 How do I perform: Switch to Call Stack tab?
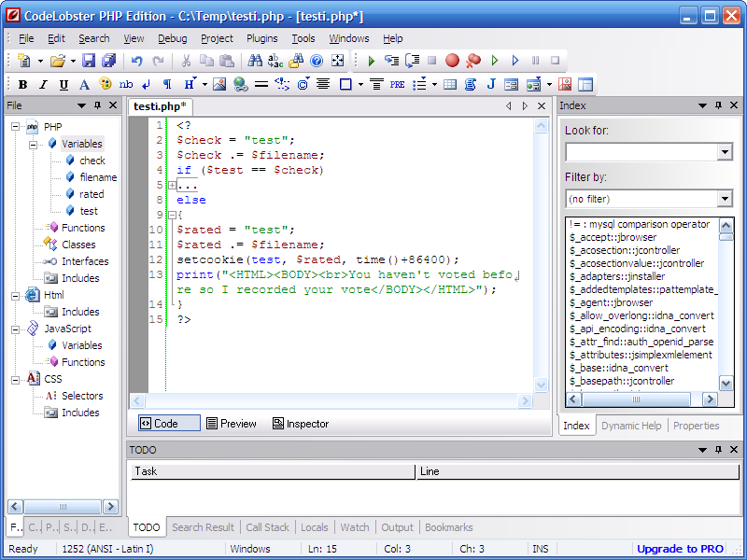267,527
